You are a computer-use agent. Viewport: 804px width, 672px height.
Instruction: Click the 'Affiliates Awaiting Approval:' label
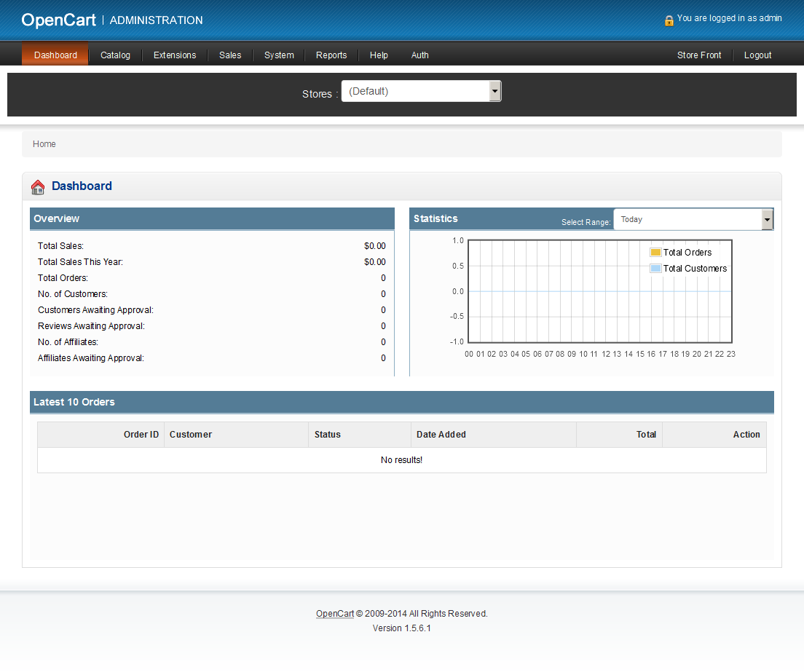click(91, 357)
